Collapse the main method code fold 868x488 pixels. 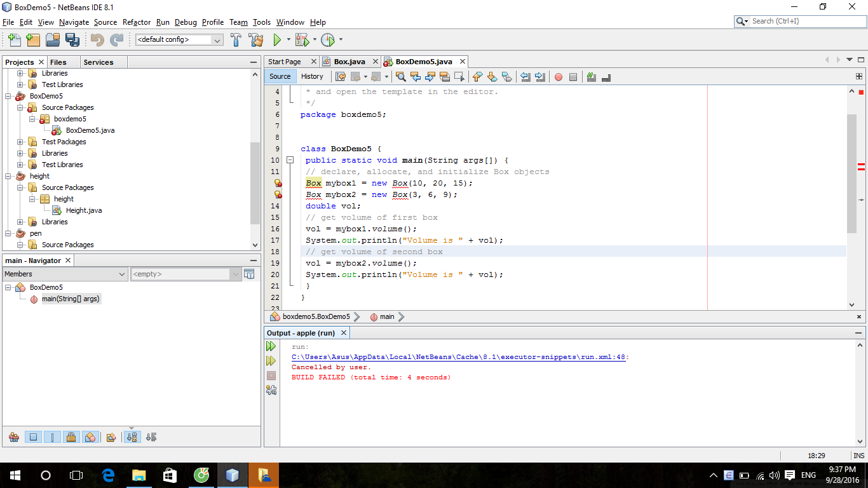[290, 160]
